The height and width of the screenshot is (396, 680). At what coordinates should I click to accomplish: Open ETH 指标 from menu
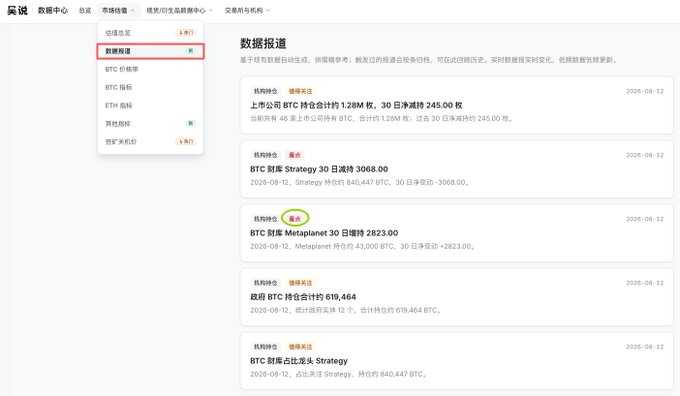point(150,105)
